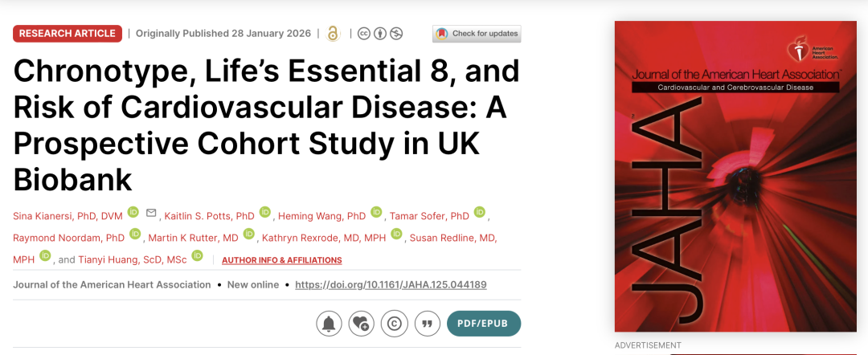Open ORCID icon beside Heming Wang
This screenshot has height=355, width=868.
[x=376, y=213]
